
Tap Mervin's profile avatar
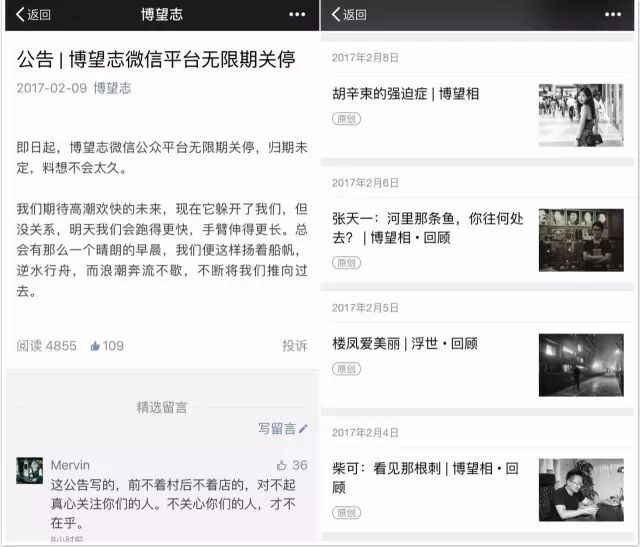click(30, 471)
